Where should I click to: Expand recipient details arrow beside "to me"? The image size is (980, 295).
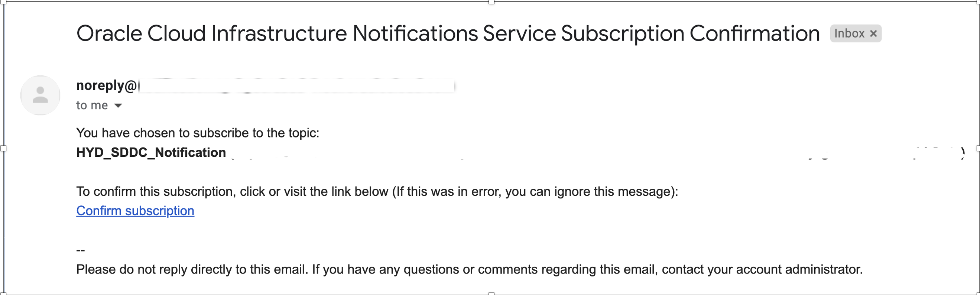click(118, 106)
